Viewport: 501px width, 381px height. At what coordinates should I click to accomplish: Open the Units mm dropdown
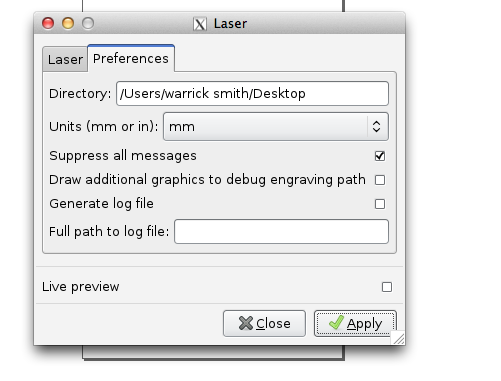pyautogui.click(x=276, y=126)
